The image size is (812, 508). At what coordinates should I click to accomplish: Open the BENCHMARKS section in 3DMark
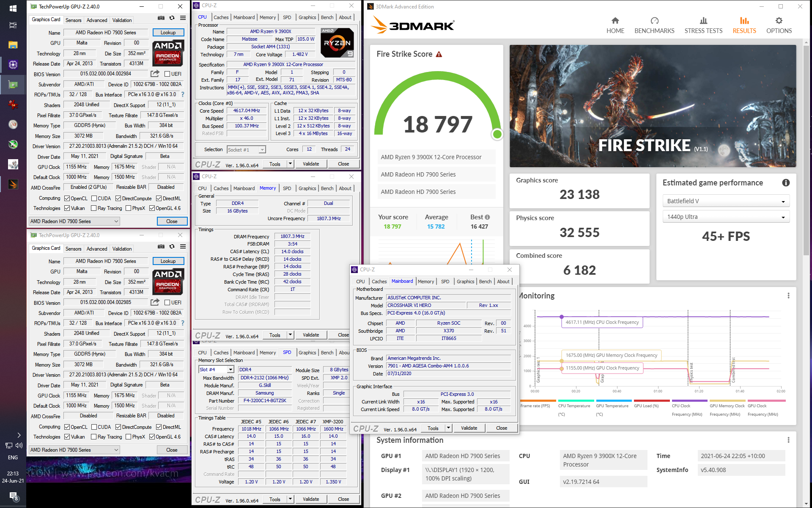tap(654, 25)
